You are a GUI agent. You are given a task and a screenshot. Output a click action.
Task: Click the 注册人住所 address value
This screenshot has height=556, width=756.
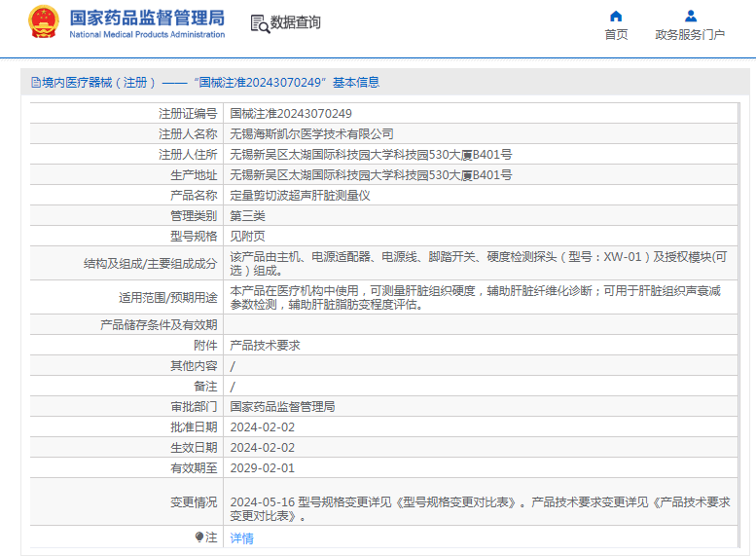coord(371,155)
